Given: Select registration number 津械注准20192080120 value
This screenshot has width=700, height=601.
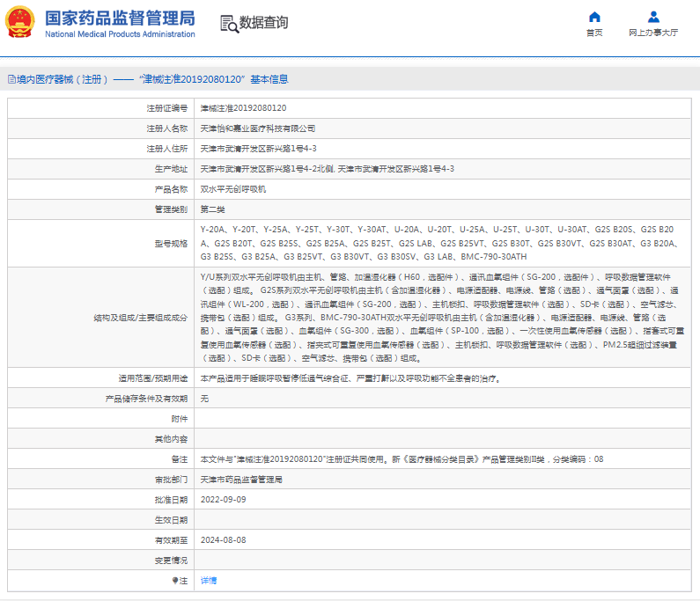Looking at the screenshot, I should coord(243,108).
